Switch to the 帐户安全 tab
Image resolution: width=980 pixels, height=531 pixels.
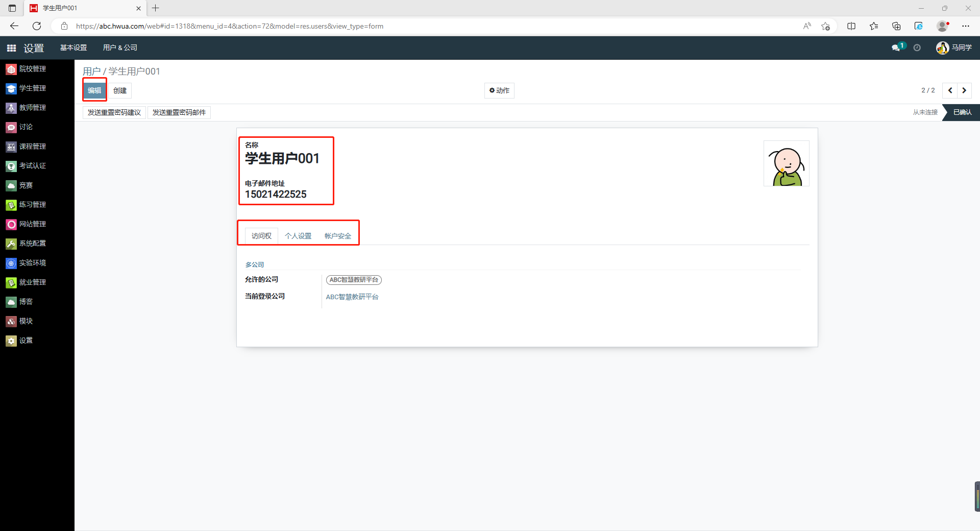click(338, 236)
